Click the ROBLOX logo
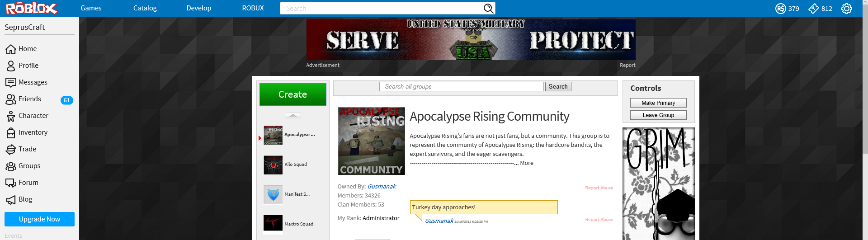The height and width of the screenshot is (240, 868). 31,8
